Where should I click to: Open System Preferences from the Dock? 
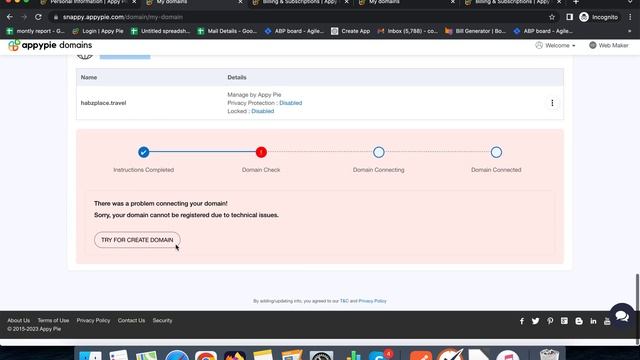point(321,356)
